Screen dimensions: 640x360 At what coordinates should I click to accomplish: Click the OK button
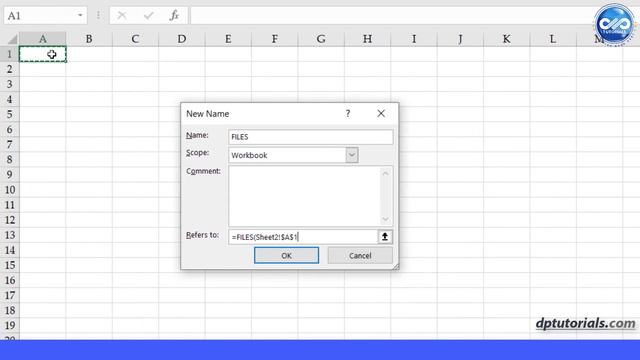[286, 256]
